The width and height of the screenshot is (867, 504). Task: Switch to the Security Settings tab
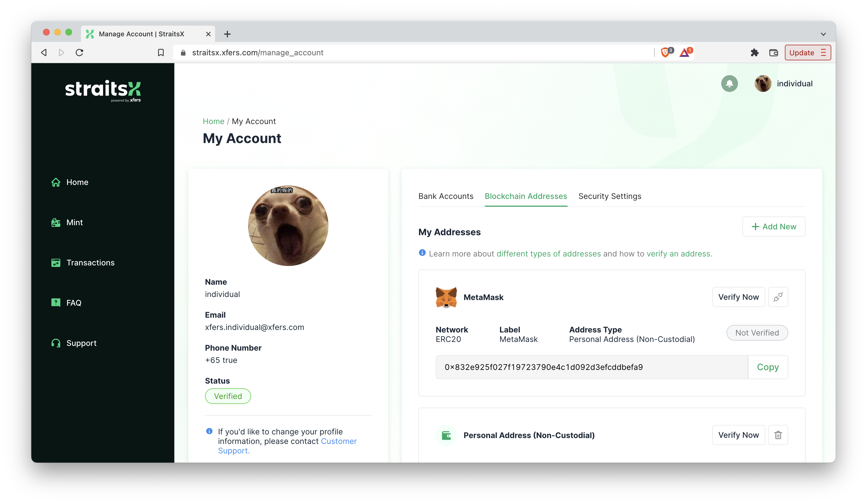(x=610, y=196)
